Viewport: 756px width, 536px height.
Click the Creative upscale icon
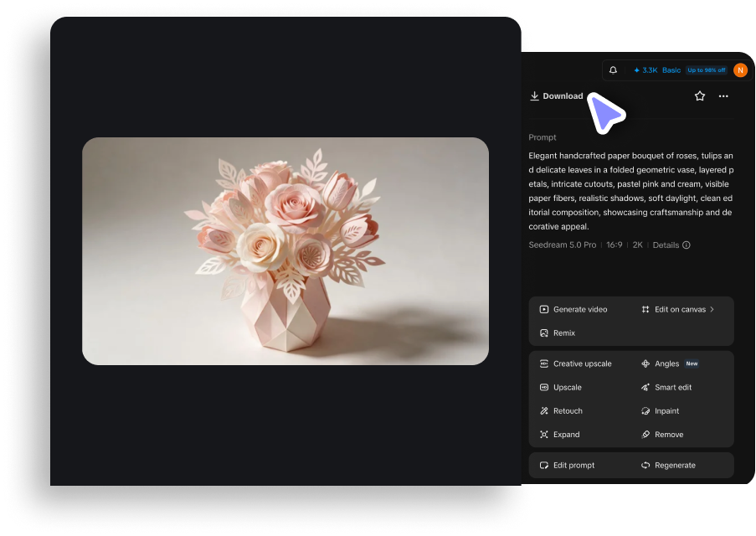pyautogui.click(x=544, y=363)
